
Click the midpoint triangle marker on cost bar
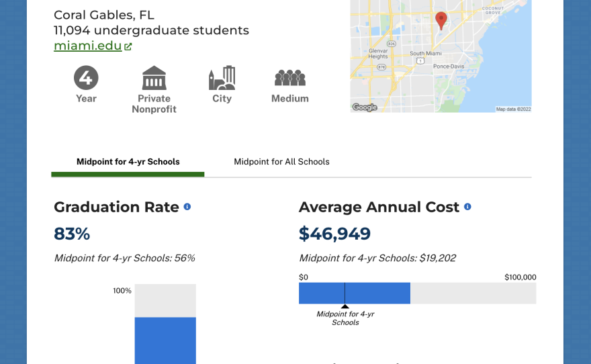tap(345, 306)
